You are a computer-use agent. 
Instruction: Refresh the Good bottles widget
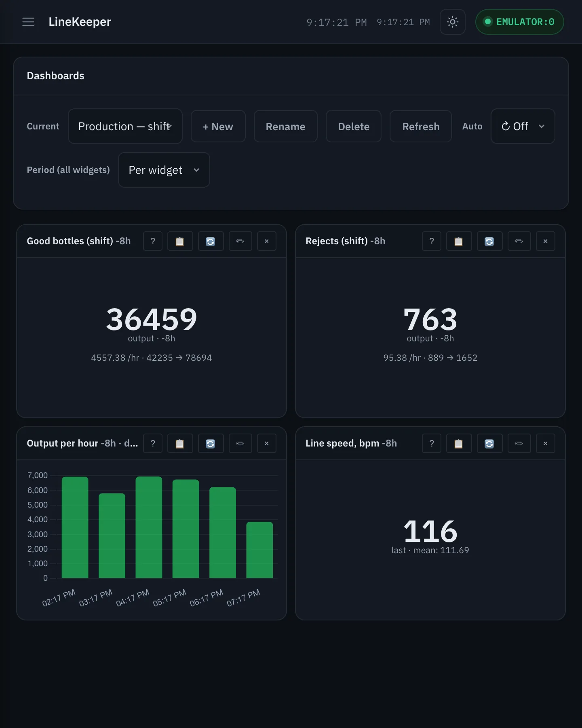pos(211,241)
